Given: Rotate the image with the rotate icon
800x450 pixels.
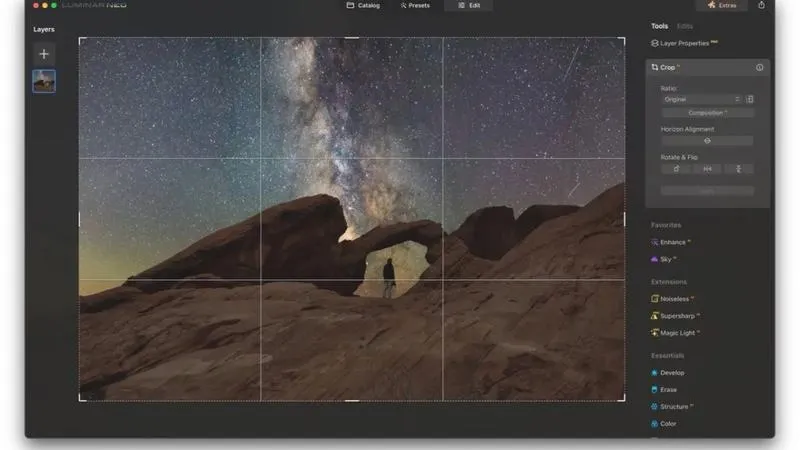Looking at the screenshot, I should [x=676, y=169].
